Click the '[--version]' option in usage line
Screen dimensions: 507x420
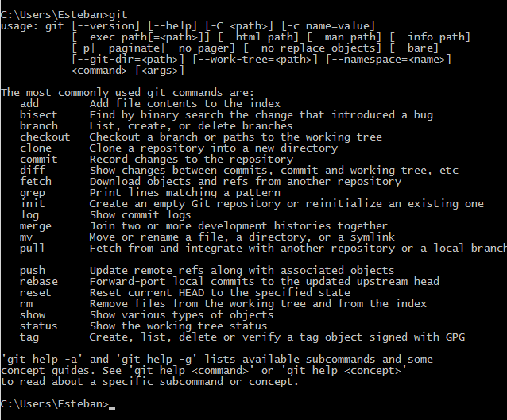(x=106, y=26)
